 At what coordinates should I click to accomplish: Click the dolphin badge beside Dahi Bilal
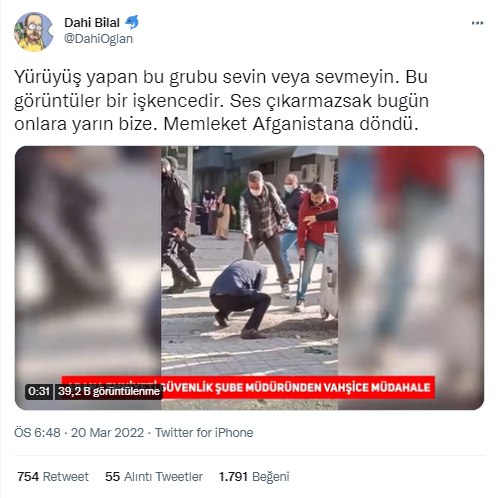(x=132, y=22)
